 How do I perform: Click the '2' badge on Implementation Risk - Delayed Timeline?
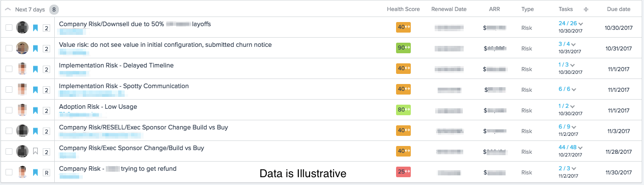[46, 69]
